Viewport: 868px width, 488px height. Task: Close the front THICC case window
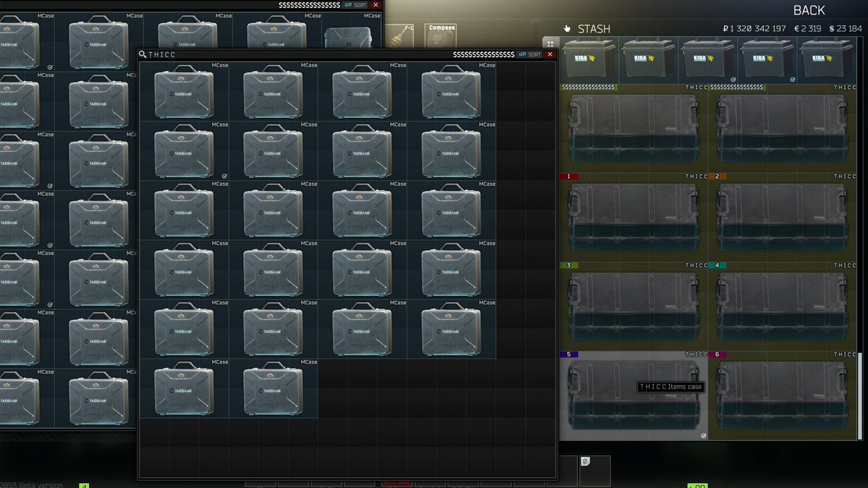(550, 54)
